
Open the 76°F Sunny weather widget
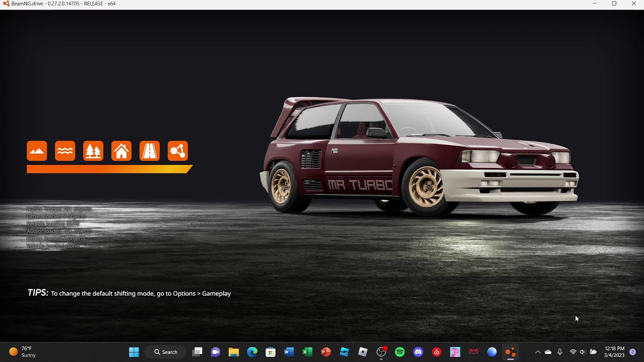click(x=23, y=352)
